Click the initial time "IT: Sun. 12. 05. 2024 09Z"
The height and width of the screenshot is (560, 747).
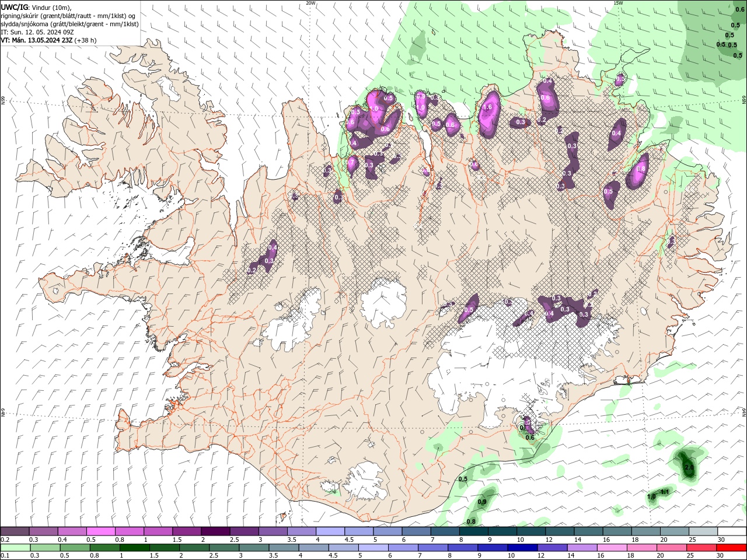[x=38, y=32]
